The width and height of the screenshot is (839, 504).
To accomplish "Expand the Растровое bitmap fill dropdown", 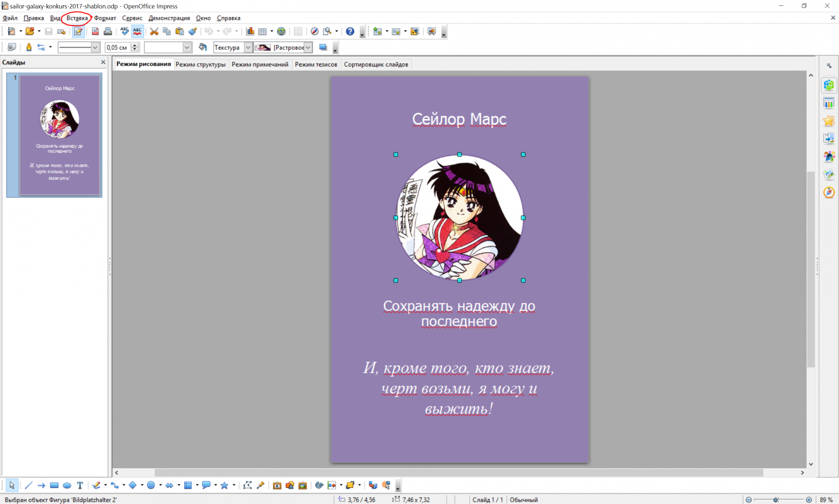I will pos(308,47).
